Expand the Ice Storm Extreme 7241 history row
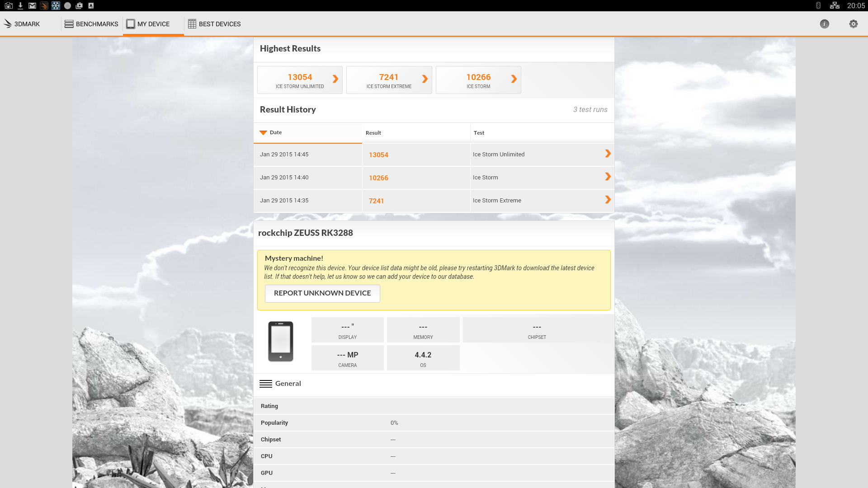The width and height of the screenshot is (868, 488). pyautogui.click(x=608, y=200)
